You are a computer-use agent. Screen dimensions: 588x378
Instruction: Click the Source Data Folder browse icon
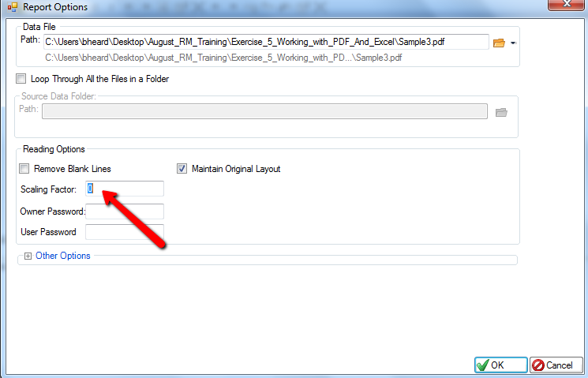pos(500,112)
